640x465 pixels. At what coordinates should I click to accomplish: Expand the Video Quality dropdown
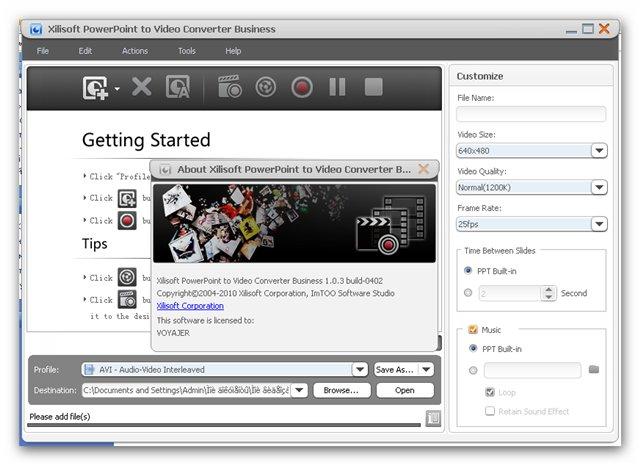(599, 187)
